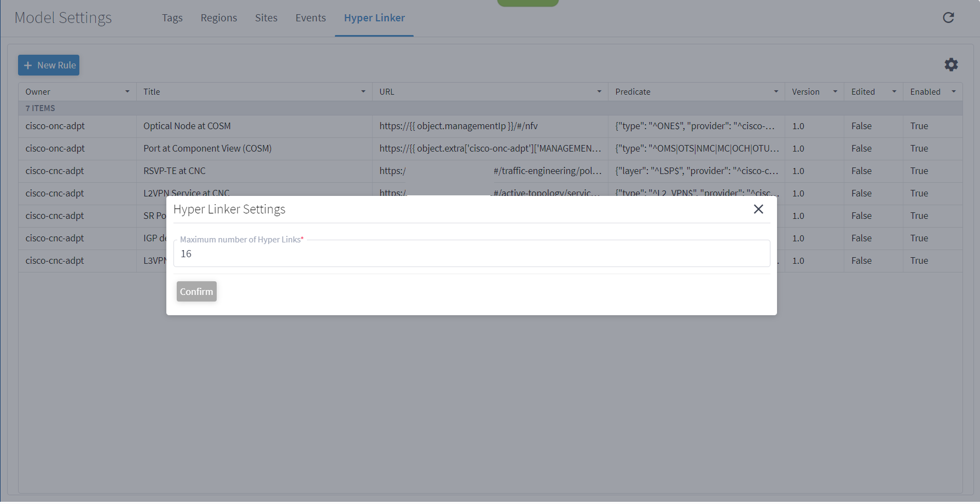The width and height of the screenshot is (980, 504).
Task: Open the Owner column filter arrow
Action: point(126,91)
